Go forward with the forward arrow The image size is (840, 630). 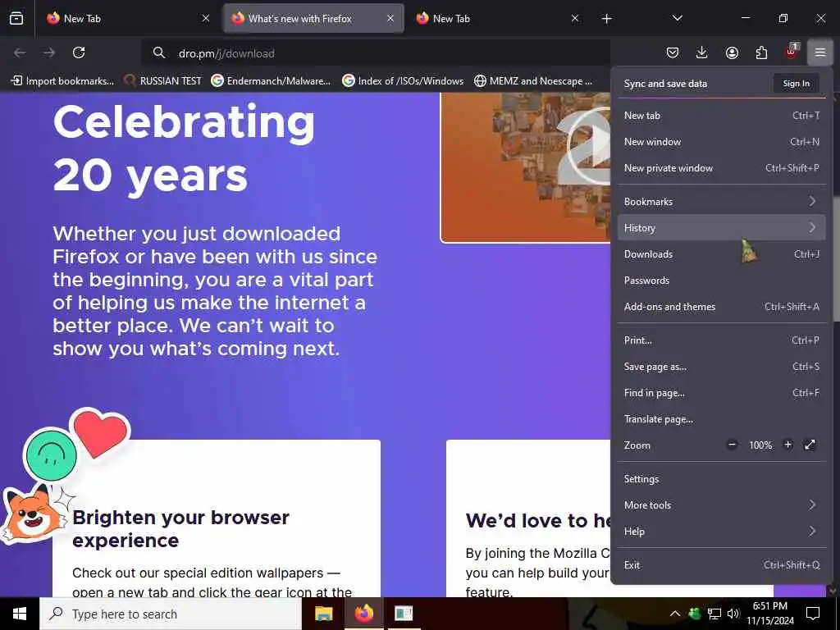tap(49, 52)
